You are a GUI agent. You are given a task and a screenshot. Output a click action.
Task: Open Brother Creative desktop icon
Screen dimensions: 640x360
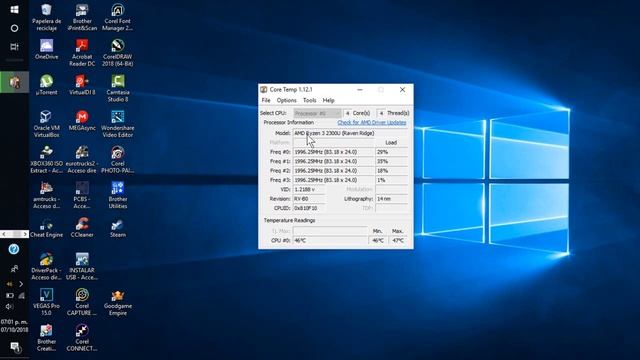pos(47,337)
